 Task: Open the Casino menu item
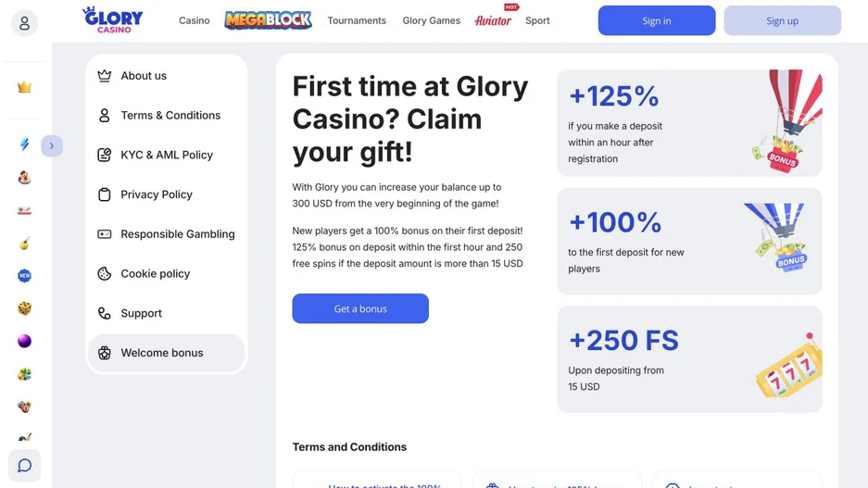[x=195, y=20]
